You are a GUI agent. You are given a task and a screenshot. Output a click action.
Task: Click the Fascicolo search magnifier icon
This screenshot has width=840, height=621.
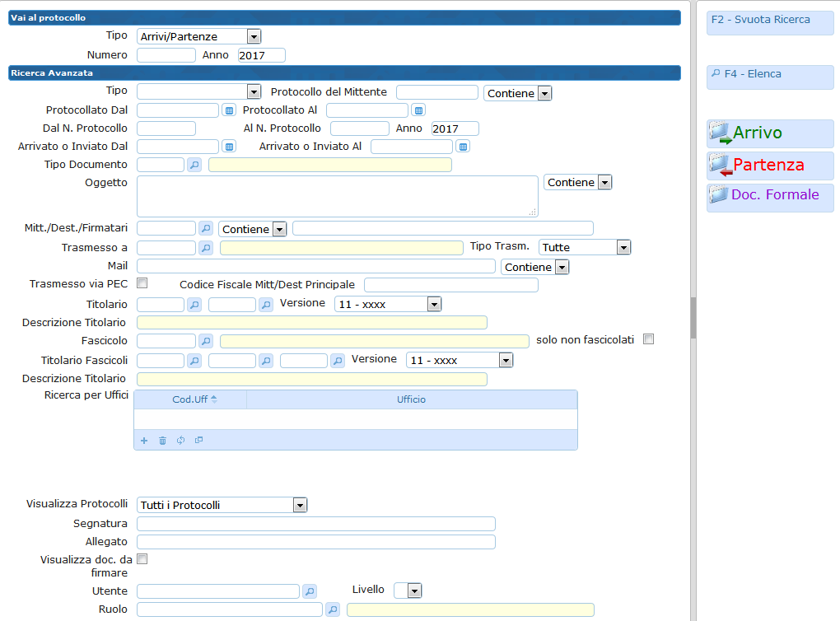click(x=206, y=341)
